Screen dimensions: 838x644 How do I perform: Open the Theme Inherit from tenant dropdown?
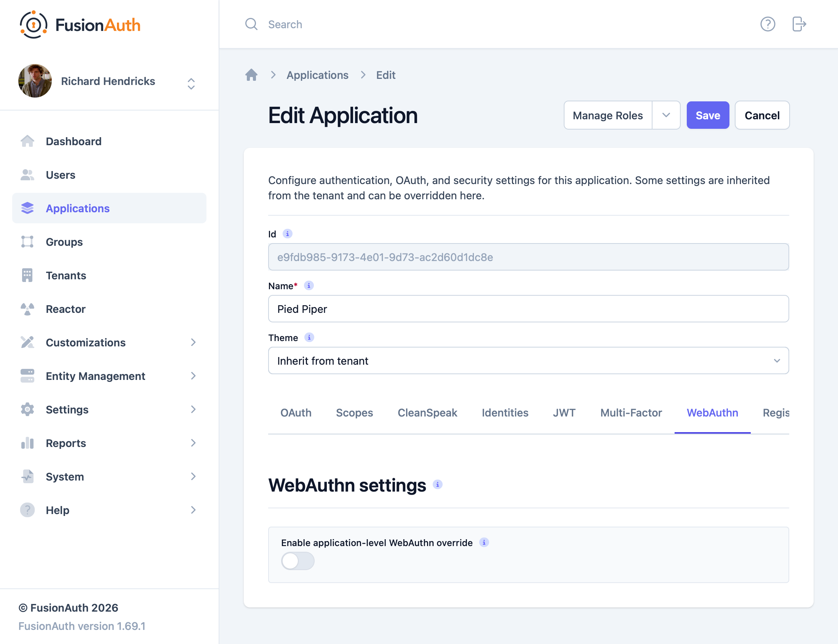pos(528,360)
